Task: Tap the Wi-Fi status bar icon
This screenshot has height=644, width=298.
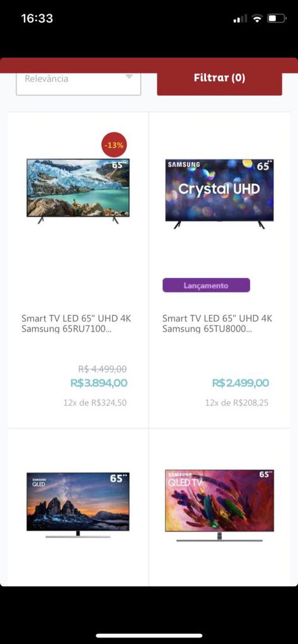Action: click(257, 18)
